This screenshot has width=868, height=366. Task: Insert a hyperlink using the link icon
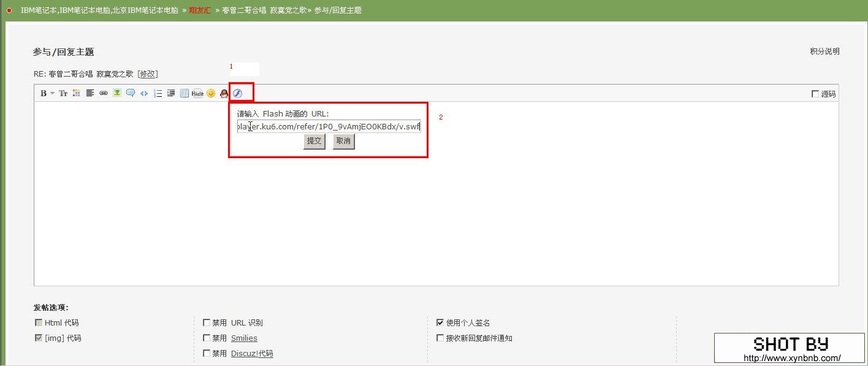[x=103, y=93]
